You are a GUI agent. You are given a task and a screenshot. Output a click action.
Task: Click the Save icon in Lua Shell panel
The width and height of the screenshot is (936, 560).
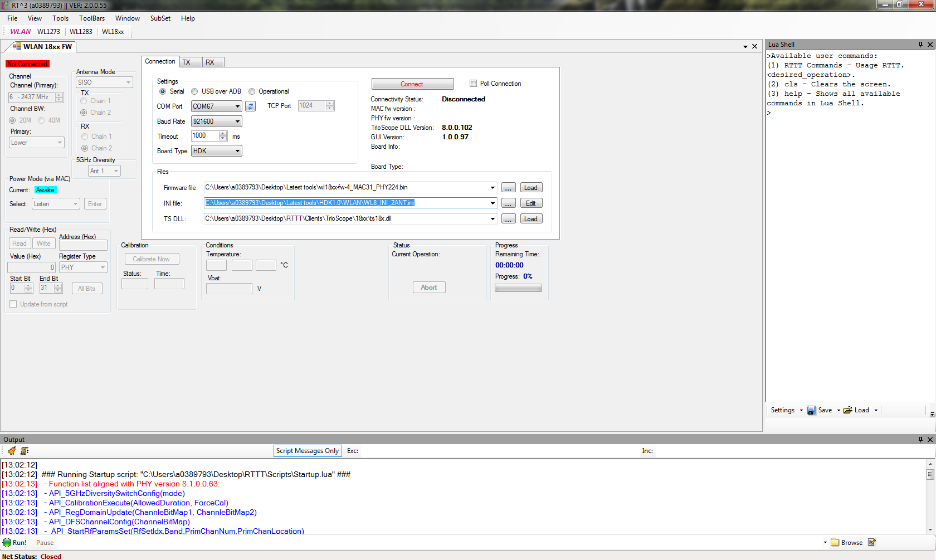[x=811, y=410]
